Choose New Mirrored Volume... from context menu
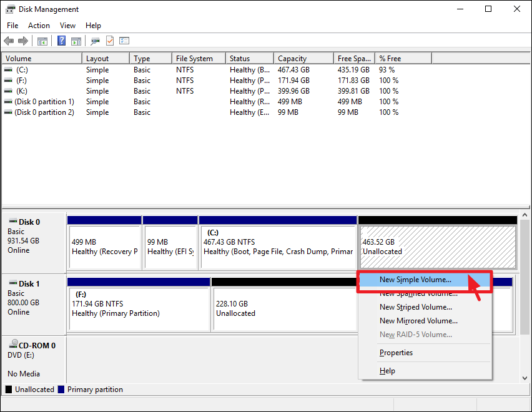Viewport: 532px width, 412px height. 424,321
